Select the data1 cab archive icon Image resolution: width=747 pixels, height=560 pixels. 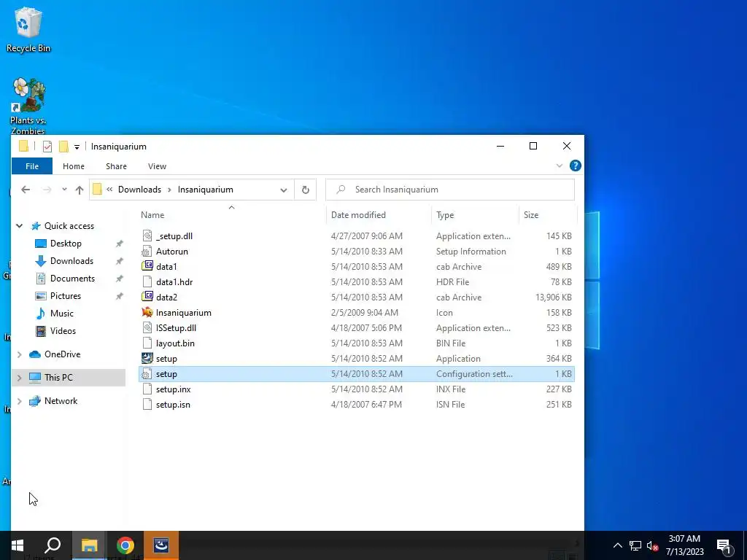[147, 266]
